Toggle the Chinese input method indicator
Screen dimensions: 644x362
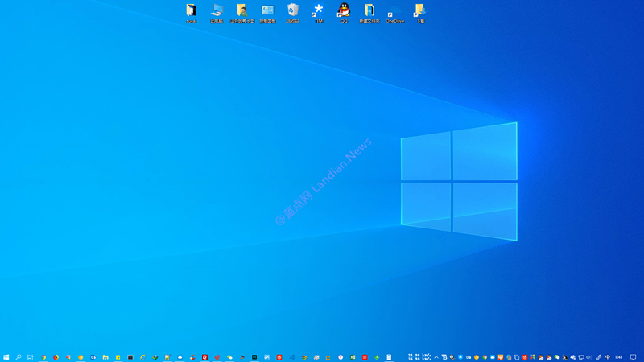click(608, 357)
